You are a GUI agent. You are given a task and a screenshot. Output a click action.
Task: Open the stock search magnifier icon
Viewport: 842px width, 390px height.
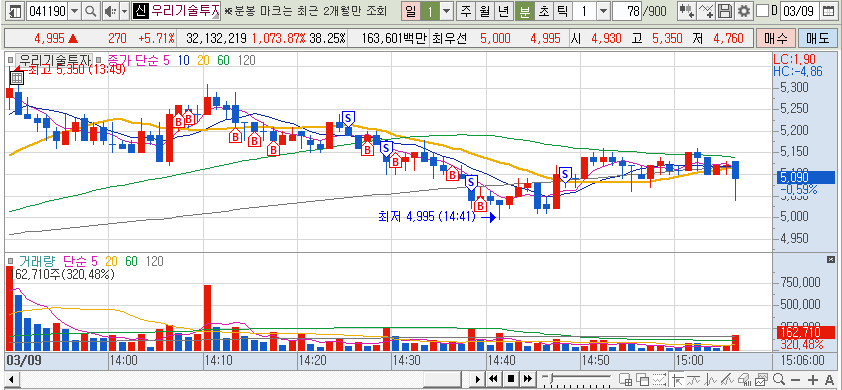tap(91, 10)
